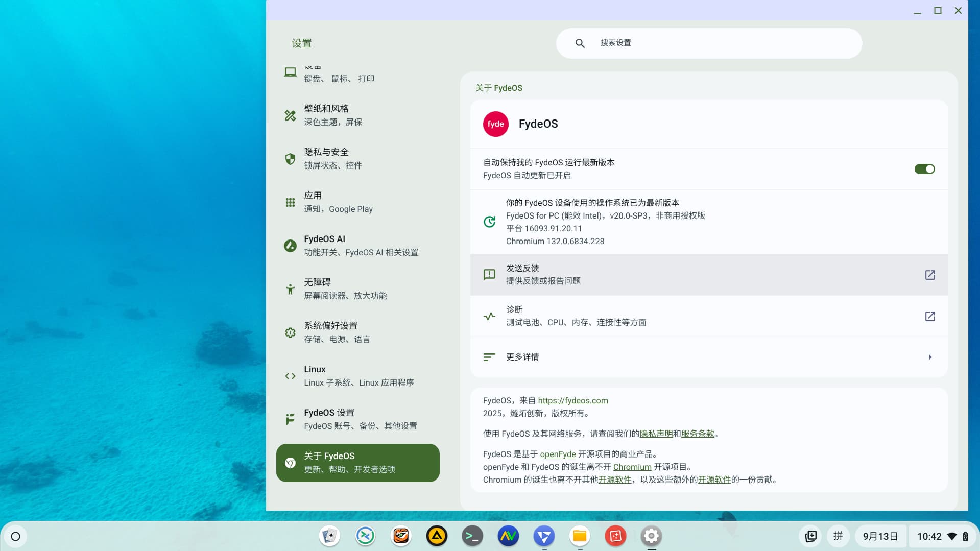The height and width of the screenshot is (551, 980).
Task: Open the 发送反馈 row
Action: [708, 275]
